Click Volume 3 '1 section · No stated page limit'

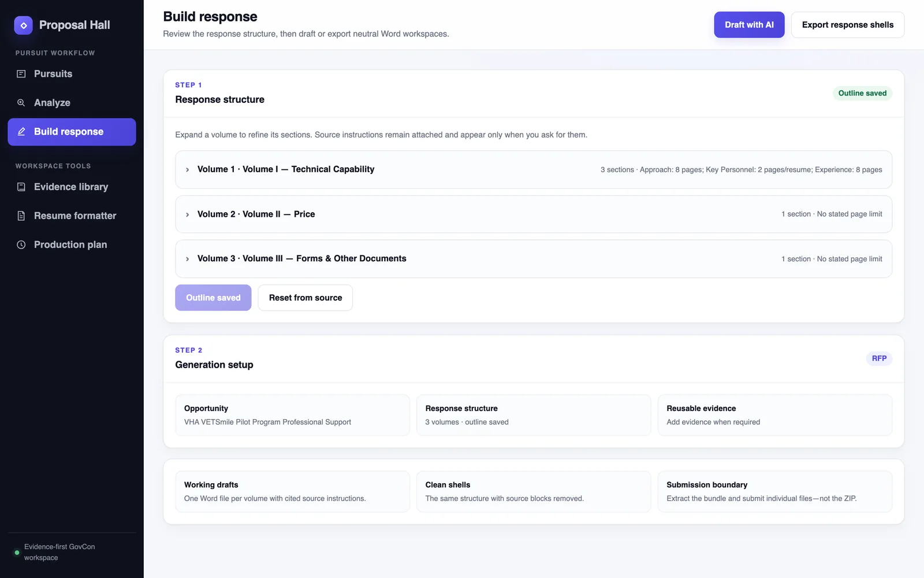[x=832, y=259]
